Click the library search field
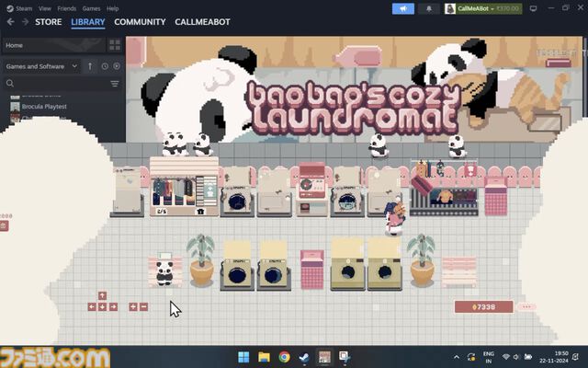Screen dimensions: 588x368 [x=55, y=84]
